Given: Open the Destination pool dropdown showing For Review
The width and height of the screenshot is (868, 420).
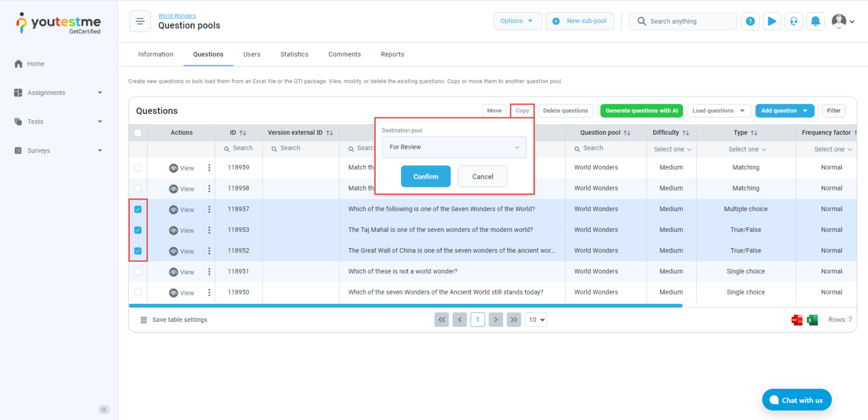Looking at the screenshot, I should 454,147.
